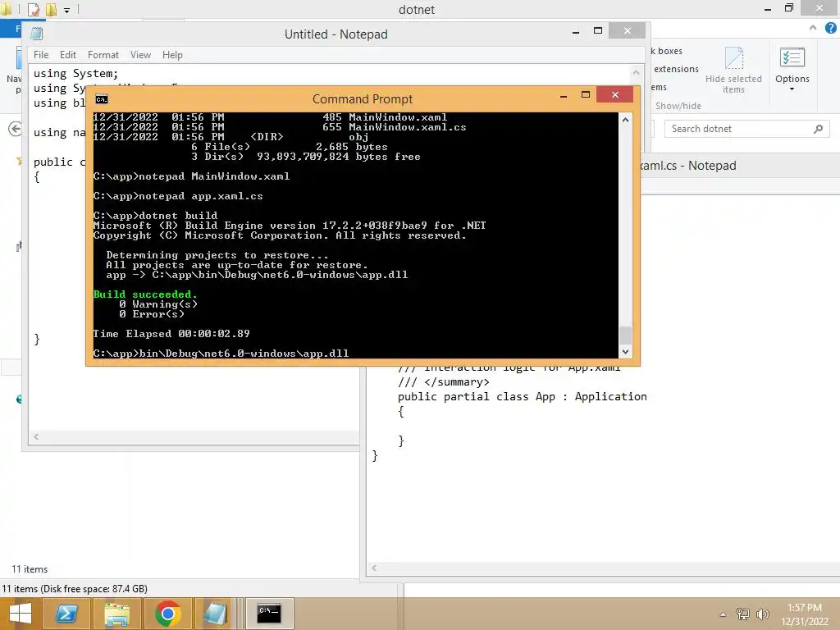Viewport: 840px width, 630px height.
Task: Click the 'C:\app>dotnet build' command line
Action: 155,216
